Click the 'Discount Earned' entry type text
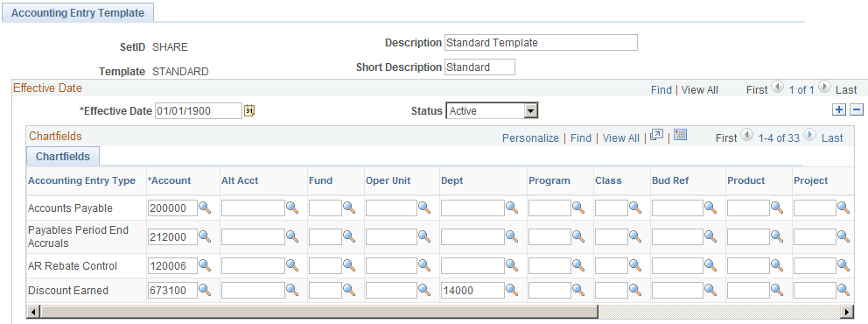 [68, 290]
